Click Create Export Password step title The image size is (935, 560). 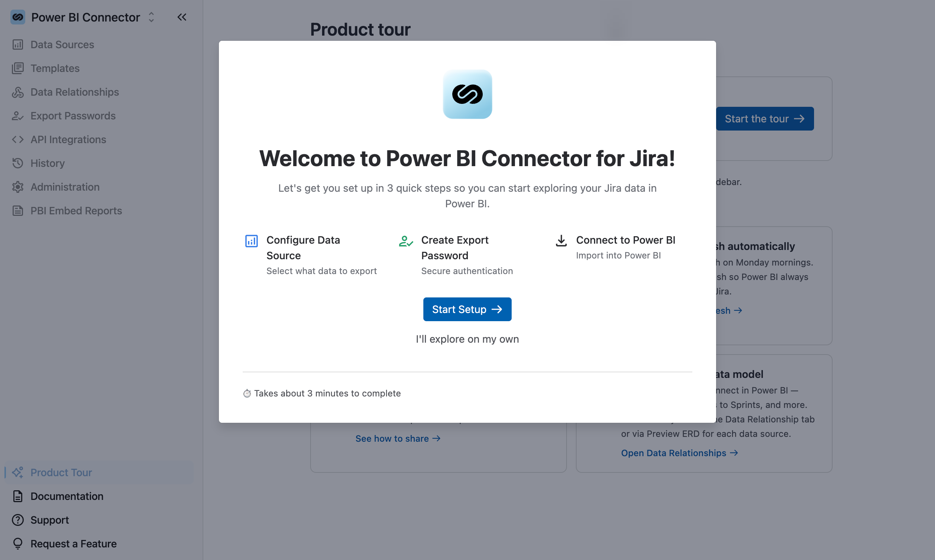coord(455,248)
